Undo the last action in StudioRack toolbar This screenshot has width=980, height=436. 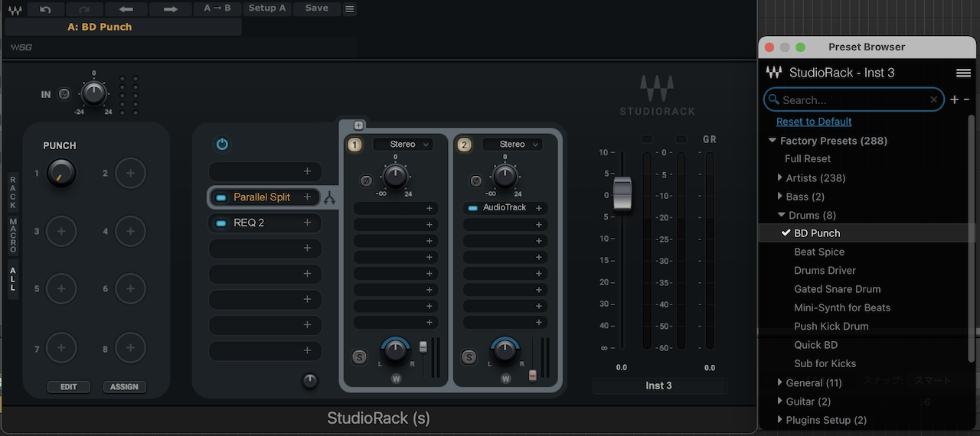pyautogui.click(x=45, y=8)
